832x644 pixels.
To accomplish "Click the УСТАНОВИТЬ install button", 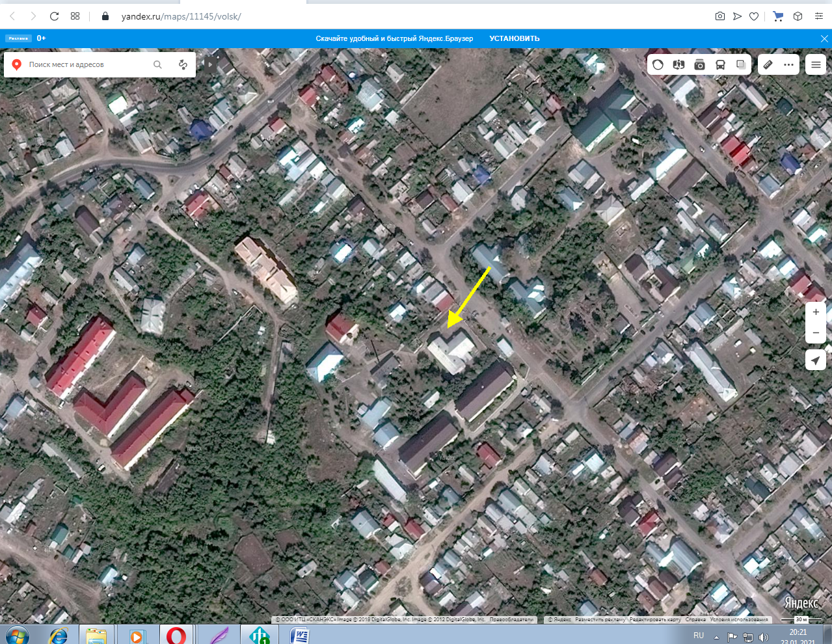I will [x=514, y=38].
